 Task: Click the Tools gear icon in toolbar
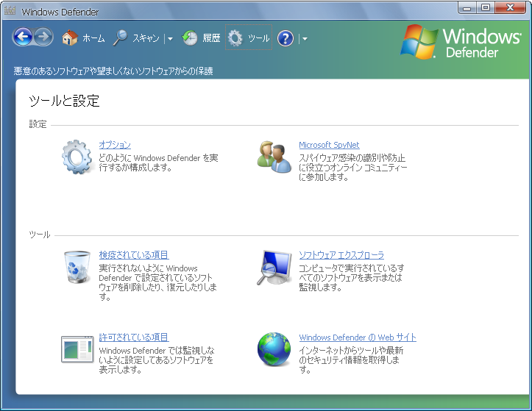pyautogui.click(x=235, y=38)
